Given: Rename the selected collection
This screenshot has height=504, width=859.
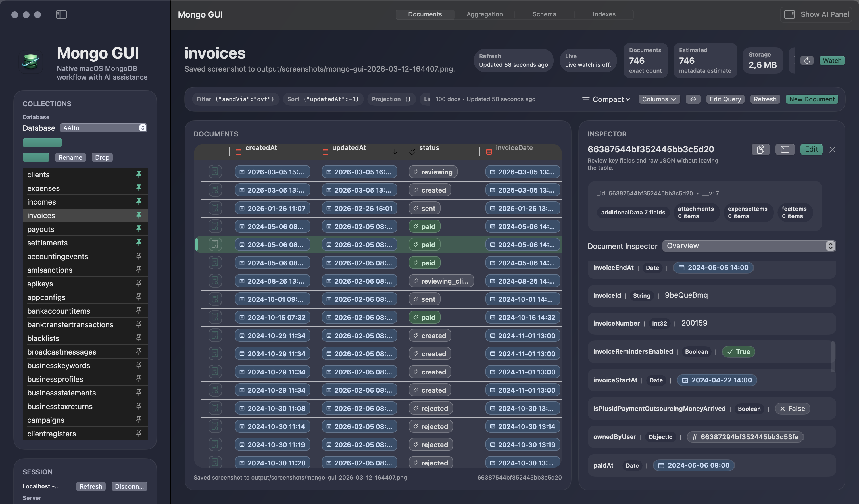Looking at the screenshot, I should click(x=70, y=158).
